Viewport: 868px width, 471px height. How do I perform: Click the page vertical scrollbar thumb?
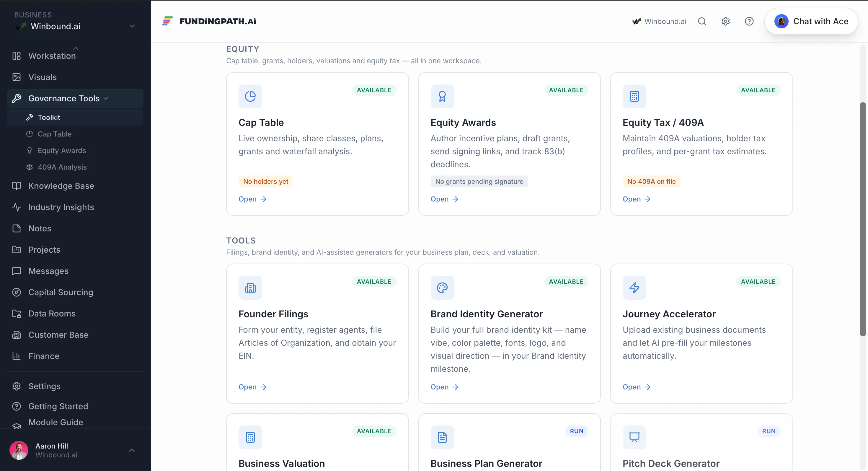point(863,219)
